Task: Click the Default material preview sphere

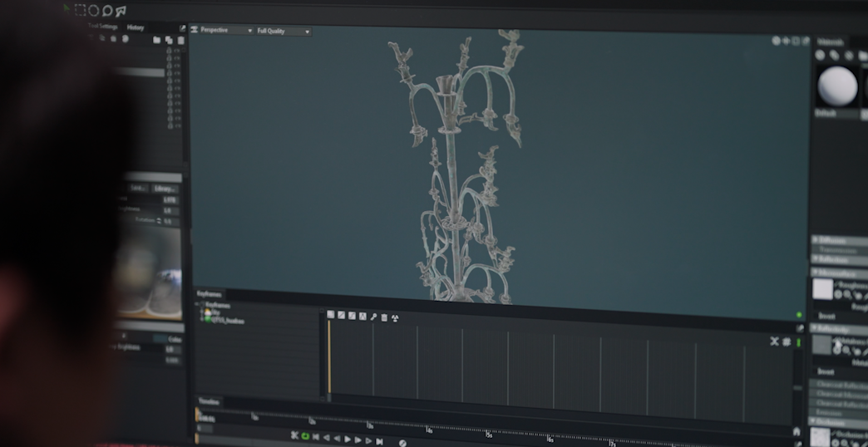Action: click(836, 86)
